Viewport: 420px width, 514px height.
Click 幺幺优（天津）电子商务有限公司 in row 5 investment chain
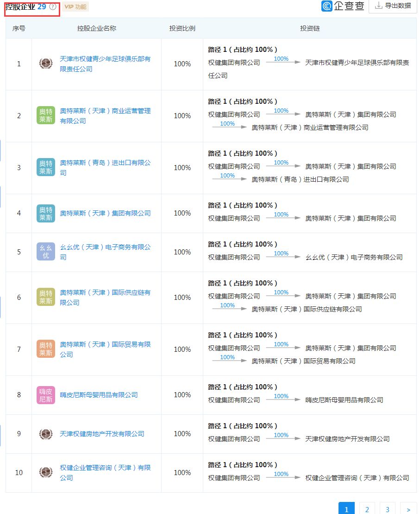[354, 257]
